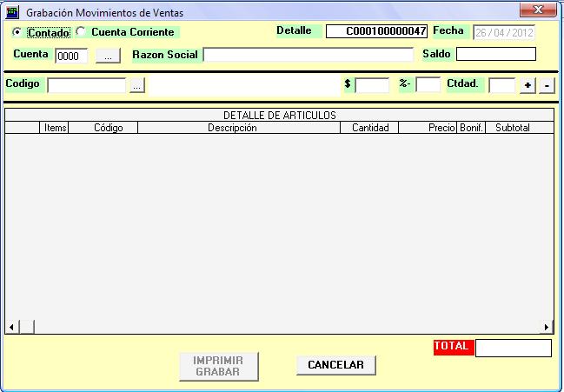The image size is (564, 392).
Task: Click the horizontal scrollbar right arrow
Action: 547,327
